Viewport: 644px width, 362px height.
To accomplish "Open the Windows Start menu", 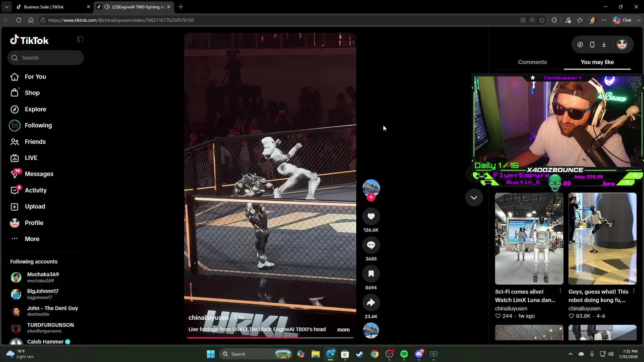I will click(x=211, y=354).
